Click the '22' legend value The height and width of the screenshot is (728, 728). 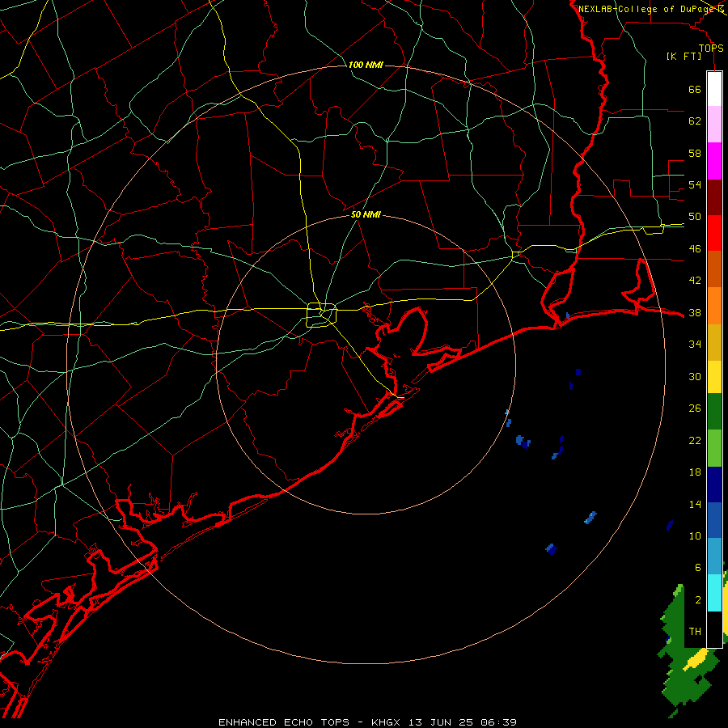[x=695, y=440]
